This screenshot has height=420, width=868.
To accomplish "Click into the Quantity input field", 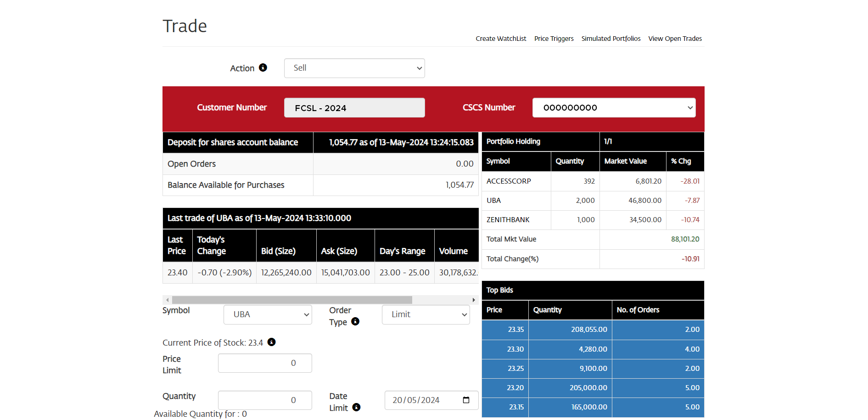I will [x=265, y=400].
